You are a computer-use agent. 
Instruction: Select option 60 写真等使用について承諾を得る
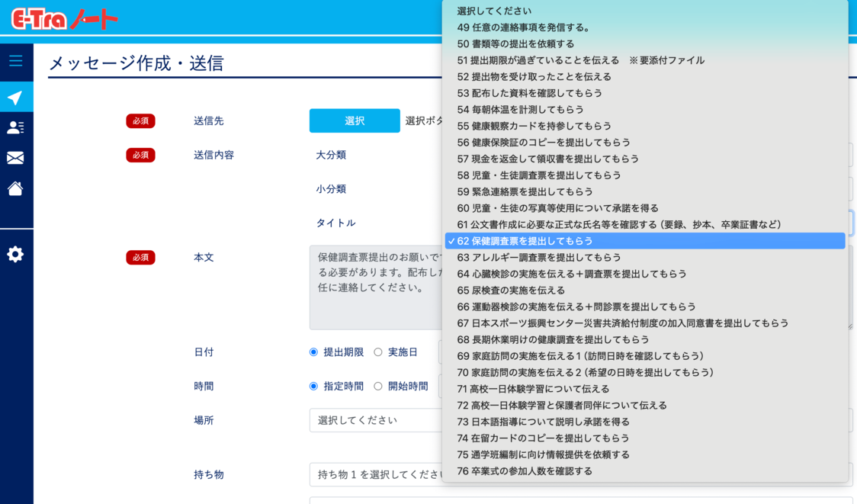645,207
